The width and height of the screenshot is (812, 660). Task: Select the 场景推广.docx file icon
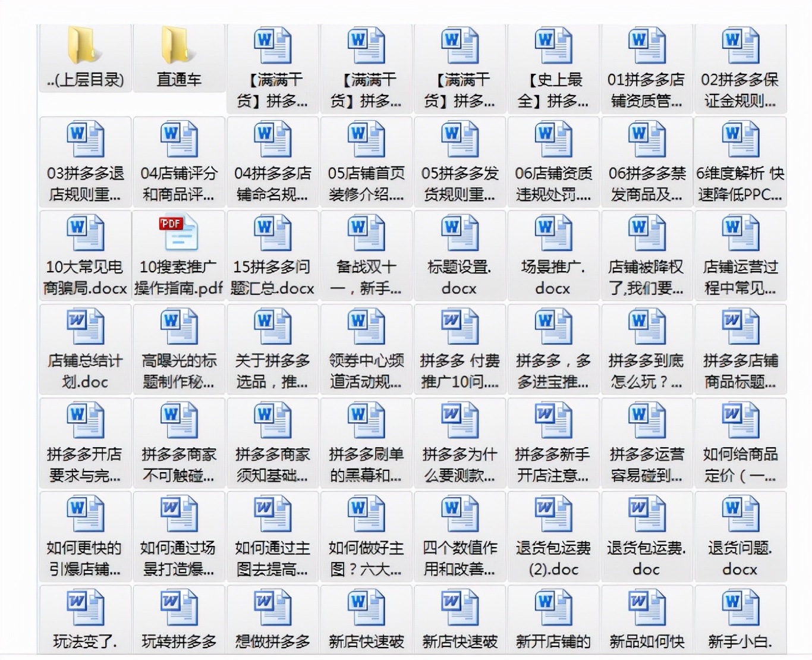point(553,232)
